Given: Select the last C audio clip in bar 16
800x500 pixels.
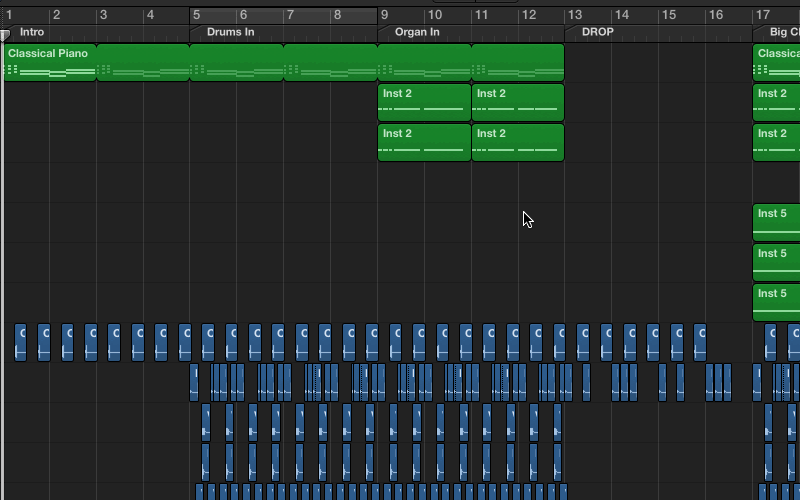Looking at the screenshot, I should click(700, 342).
